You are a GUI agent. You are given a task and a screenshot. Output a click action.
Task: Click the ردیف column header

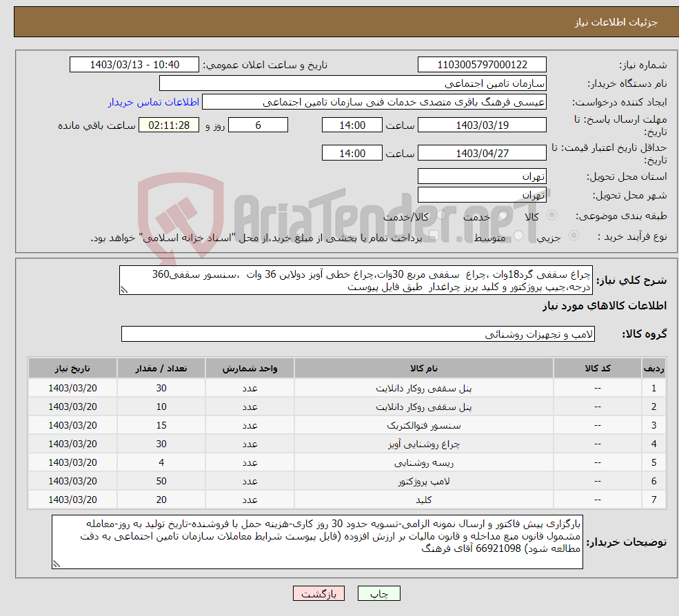654,369
